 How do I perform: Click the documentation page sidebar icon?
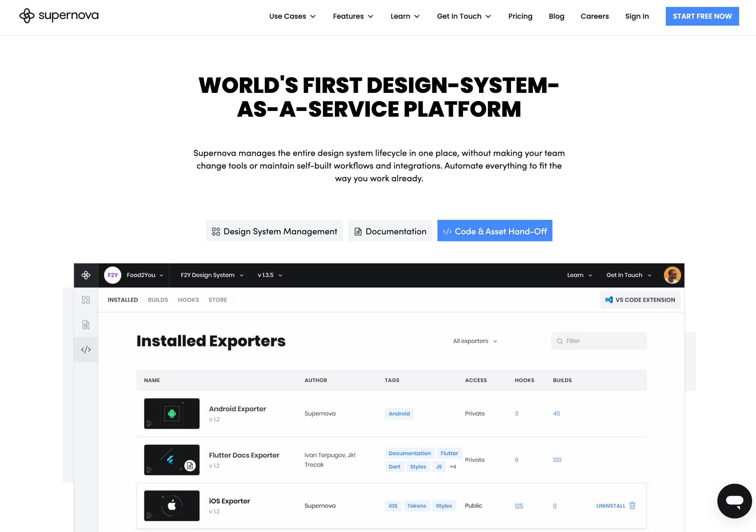click(86, 325)
